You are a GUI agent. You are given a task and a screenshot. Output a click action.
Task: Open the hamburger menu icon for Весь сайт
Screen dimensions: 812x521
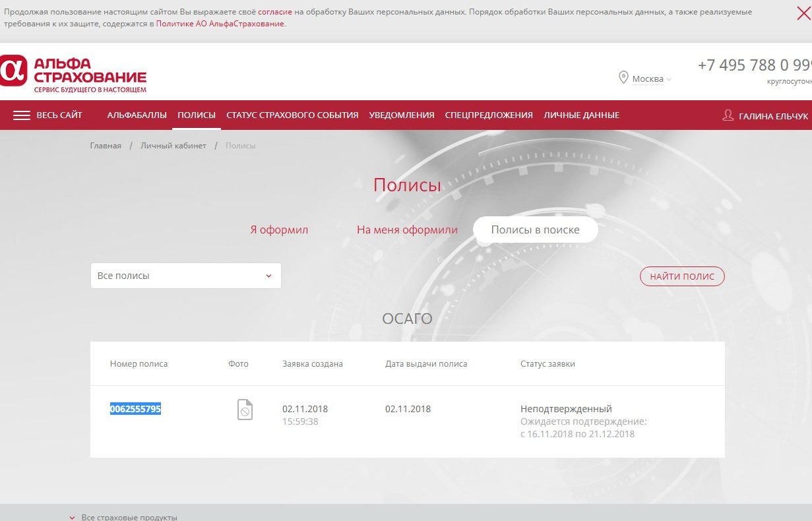tap(22, 115)
